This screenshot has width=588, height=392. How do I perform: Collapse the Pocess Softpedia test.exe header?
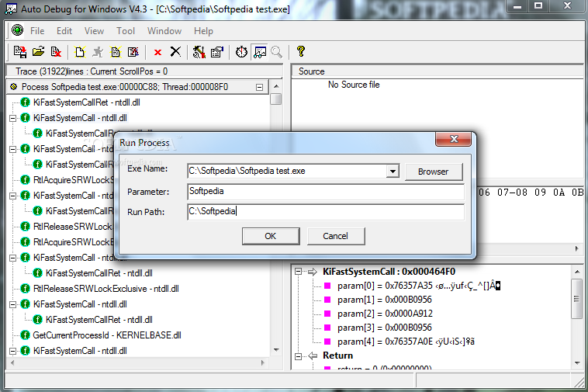[x=259, y=87]
